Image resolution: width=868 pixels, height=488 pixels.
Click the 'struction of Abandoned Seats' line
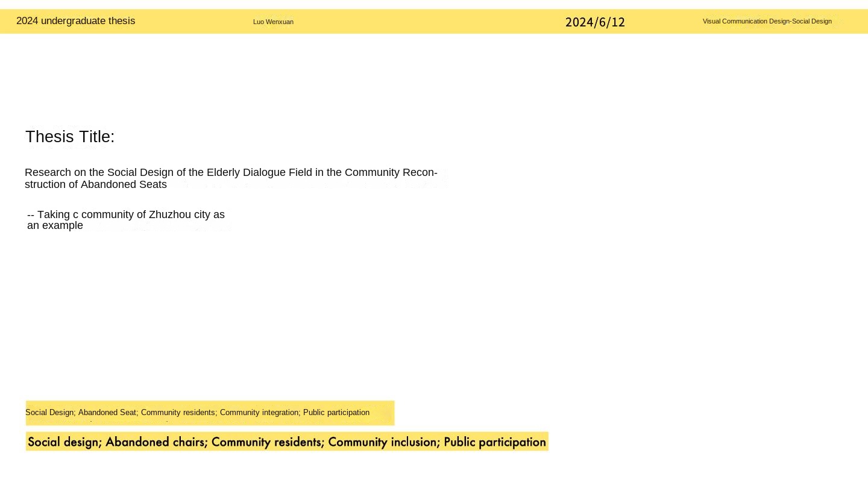[96, 184]
